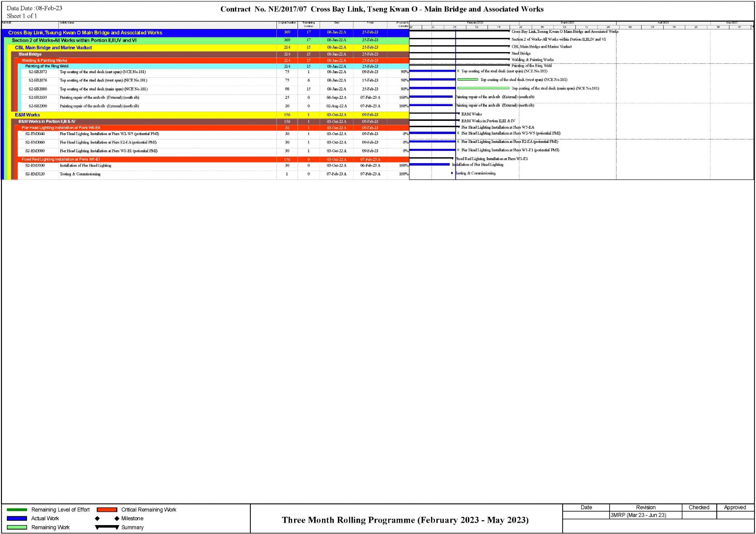Click the green remaining bar for main span coating
This screenshot has width=756, height=534.
pos(484,88)
